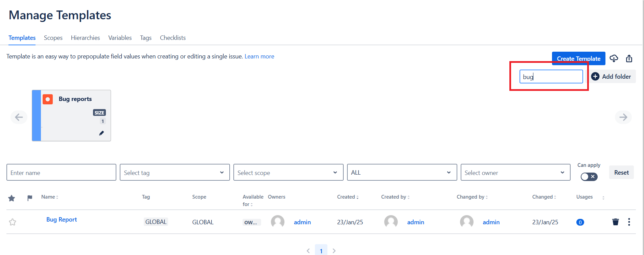644x255 pixels.
Task: Click the blue Bug reports folder color strip
Action: click(x=37, y=116)
